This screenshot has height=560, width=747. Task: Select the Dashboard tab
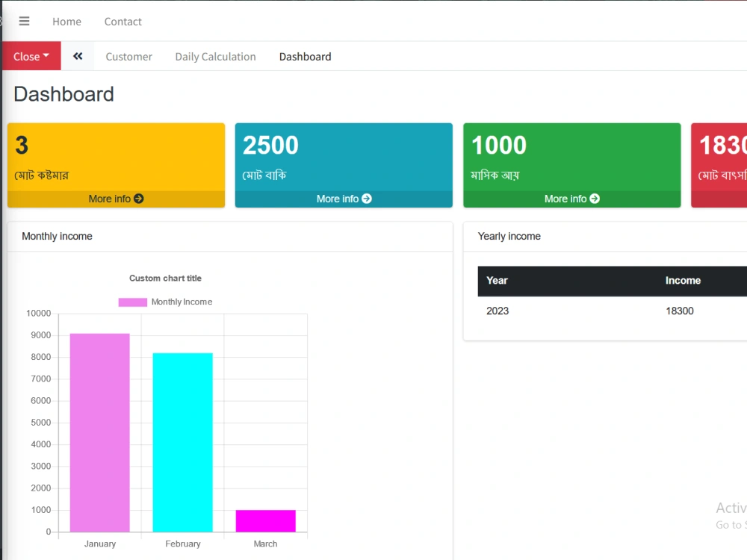(x=306, y=57)
